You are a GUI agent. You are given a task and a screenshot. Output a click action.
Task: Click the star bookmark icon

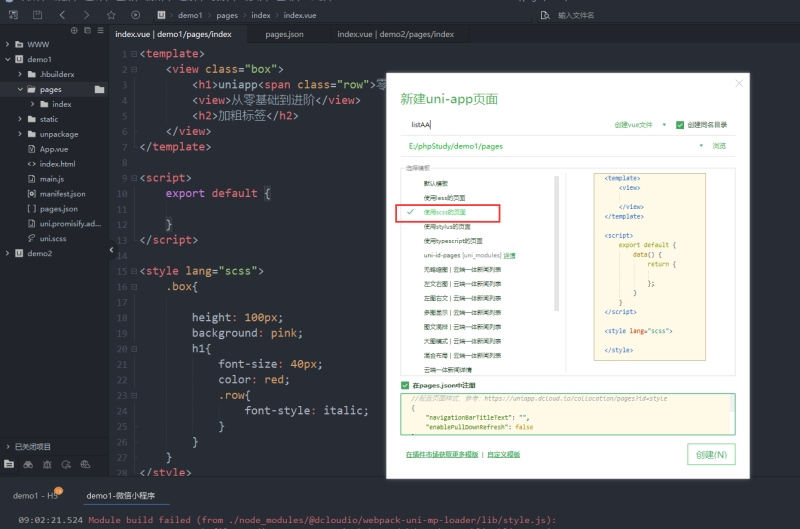[x=111, y=15]
